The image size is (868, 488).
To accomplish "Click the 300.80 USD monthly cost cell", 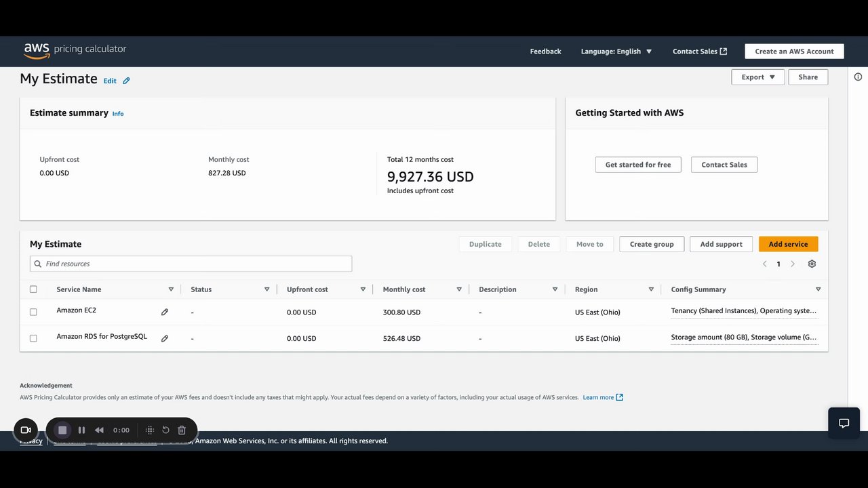I will 401,312.
